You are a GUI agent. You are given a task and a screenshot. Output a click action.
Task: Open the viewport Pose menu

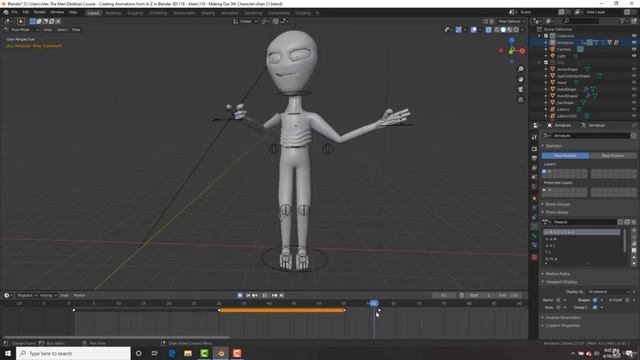(x=76, y=30)
